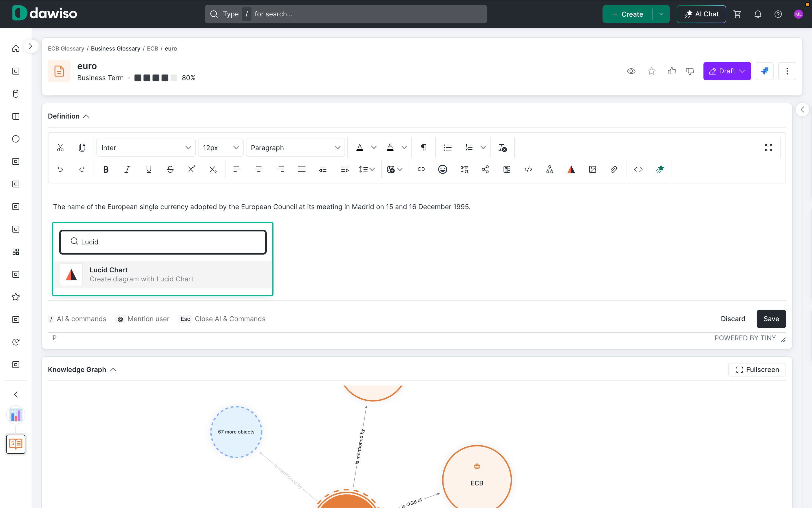Open the shopping cart icon
The height and width of the screenshot is (508, 812).
click(737, 14)
